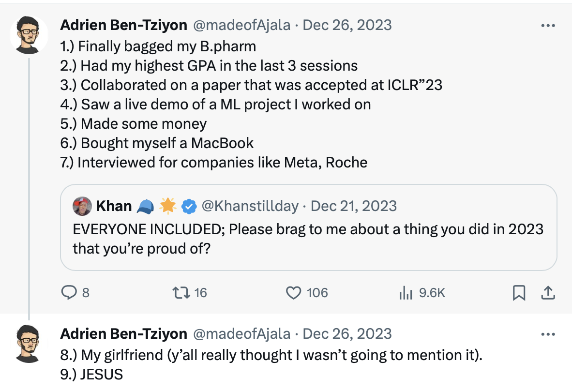The image size is (572, 392).
Task: Click Adrien Ben-Tziyon name on reply tweet
Action: [x=123, y=334]
